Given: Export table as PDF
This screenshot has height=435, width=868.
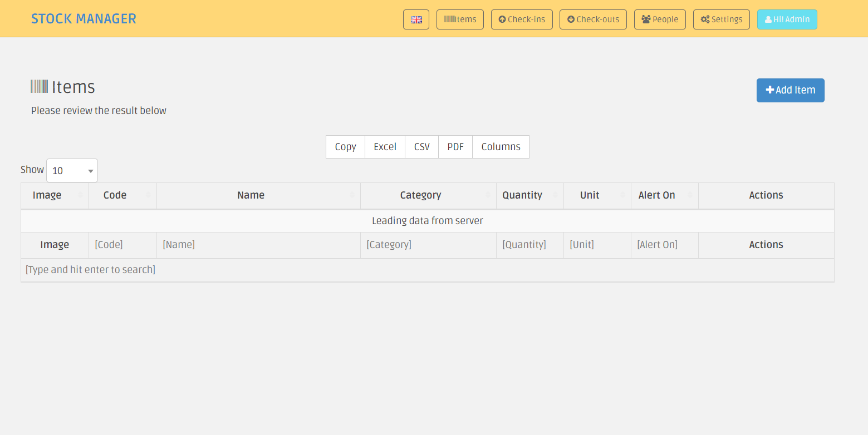Looking at the screenshot, I should [455, 147].
